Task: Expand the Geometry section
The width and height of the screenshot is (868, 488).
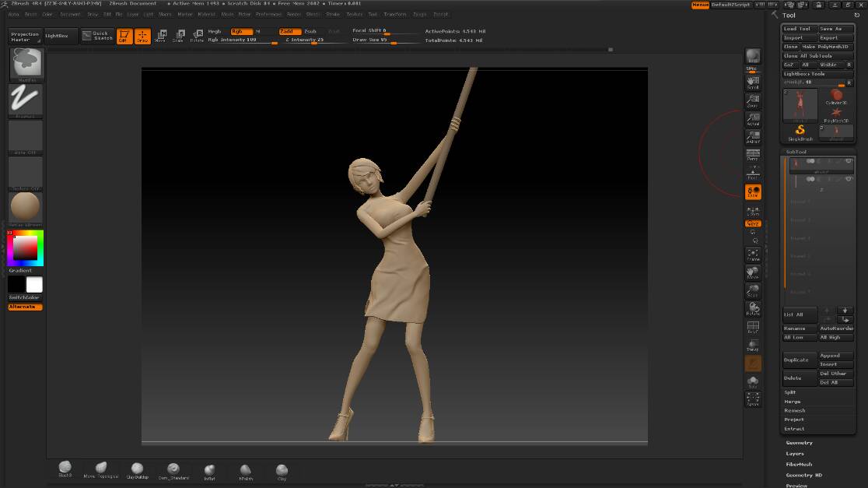Action: [x=799, y=443]
